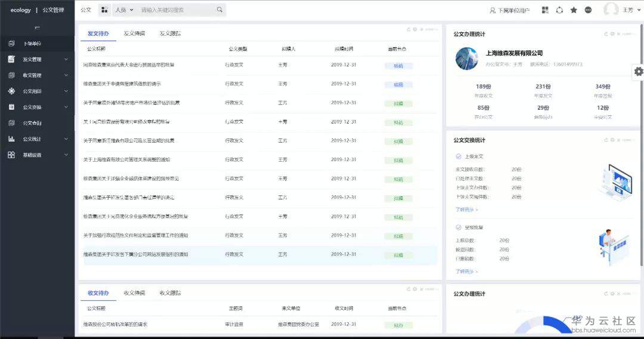
Task: Open favorites with the star icon
Action: (574, 10)
